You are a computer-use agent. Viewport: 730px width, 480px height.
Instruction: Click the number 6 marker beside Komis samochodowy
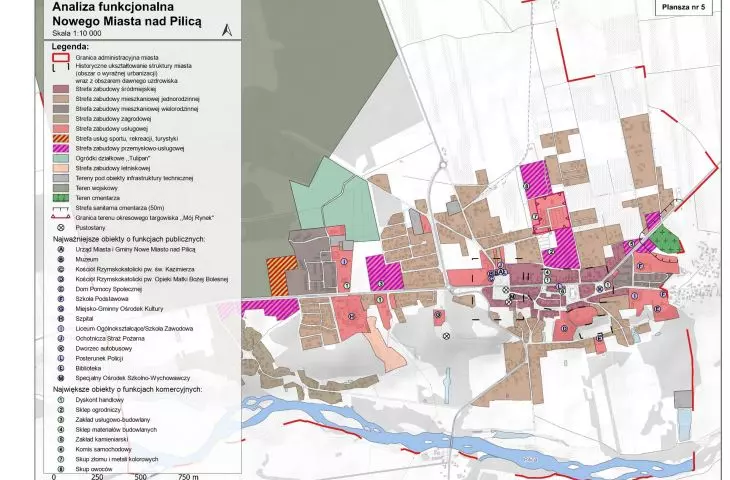[61, 449]
